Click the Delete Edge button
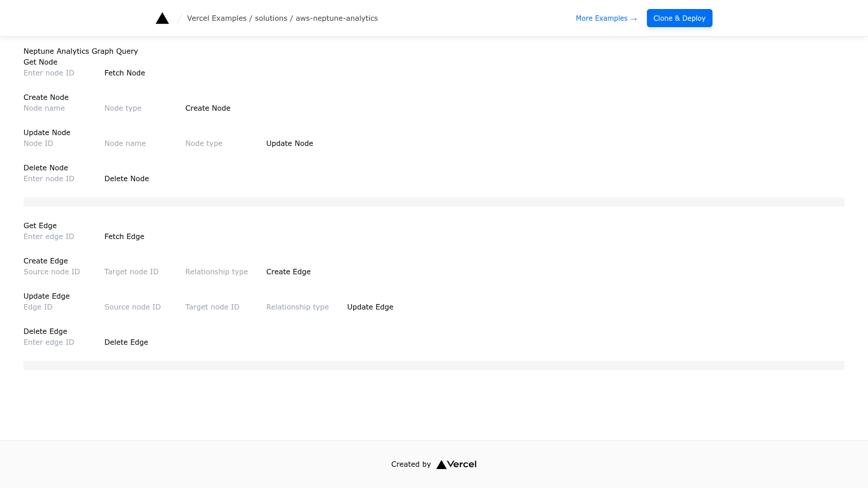Screen dimensions: 868x488 (x=126, y=342)
